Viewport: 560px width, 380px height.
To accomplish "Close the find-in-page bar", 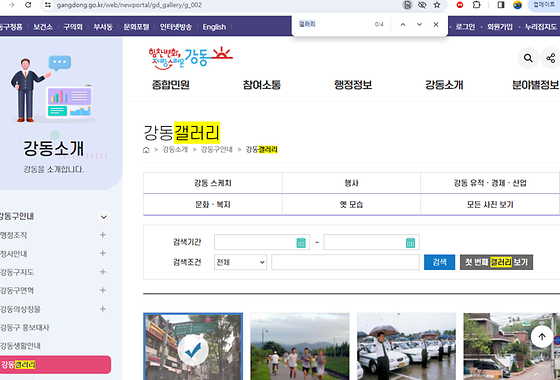I will pyautogui.click(x=436, y=25).
